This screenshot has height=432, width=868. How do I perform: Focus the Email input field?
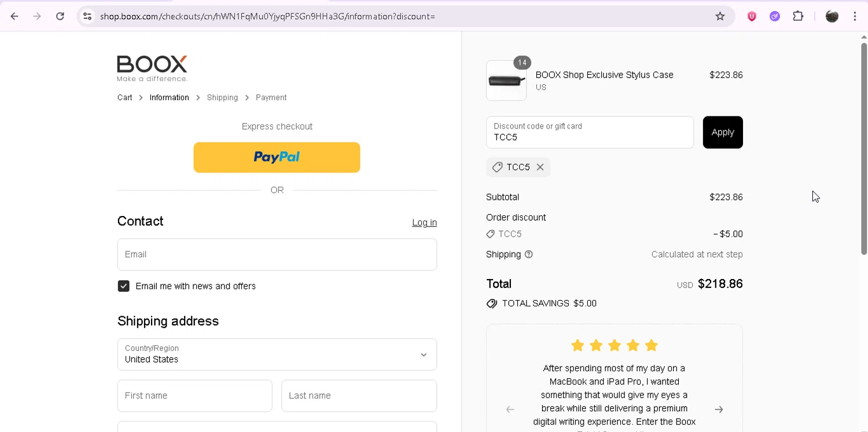277,254
